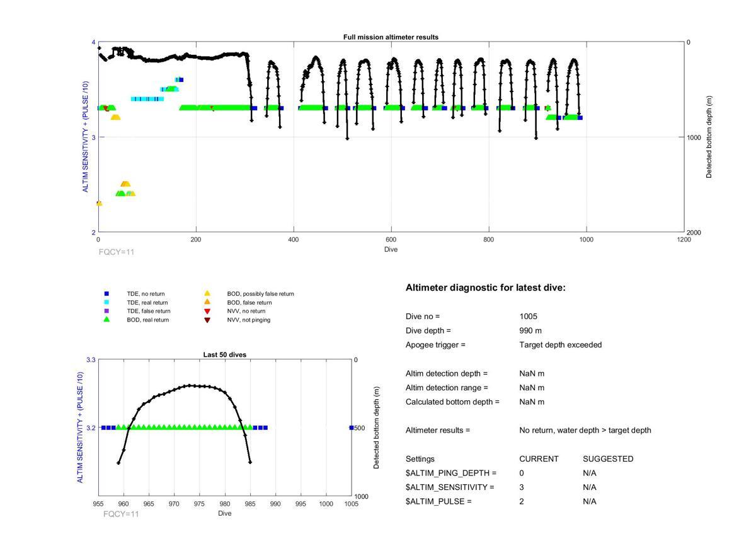Click the 'Calculated bottom depth =' label
This screenshot has width=756, height=558.
point(452,402)
